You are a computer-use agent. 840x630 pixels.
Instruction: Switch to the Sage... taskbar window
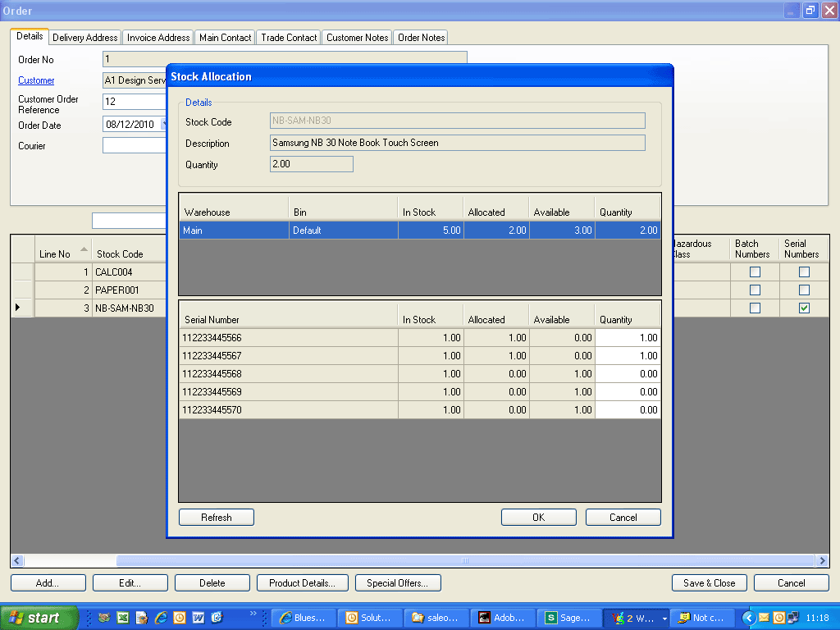point(569,618)
